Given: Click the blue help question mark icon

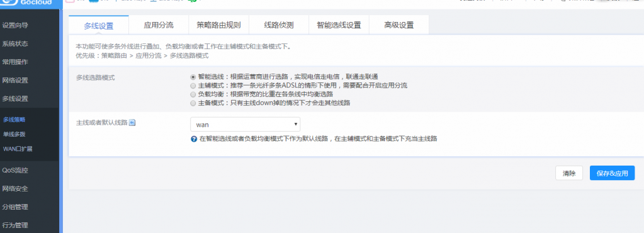Looking at the screenshot, I should coord(194,139).
